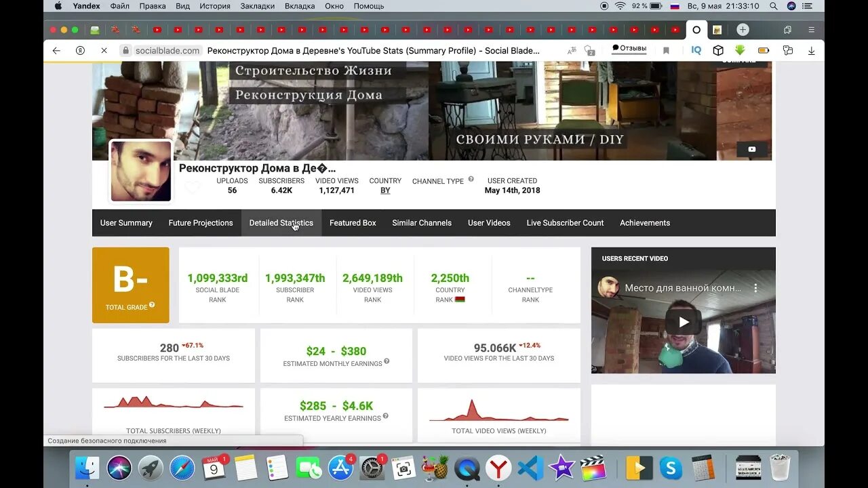The height and width of the screenshot is (488, 868).
Task: Click the BY country link
Action: tap(385, 190)
